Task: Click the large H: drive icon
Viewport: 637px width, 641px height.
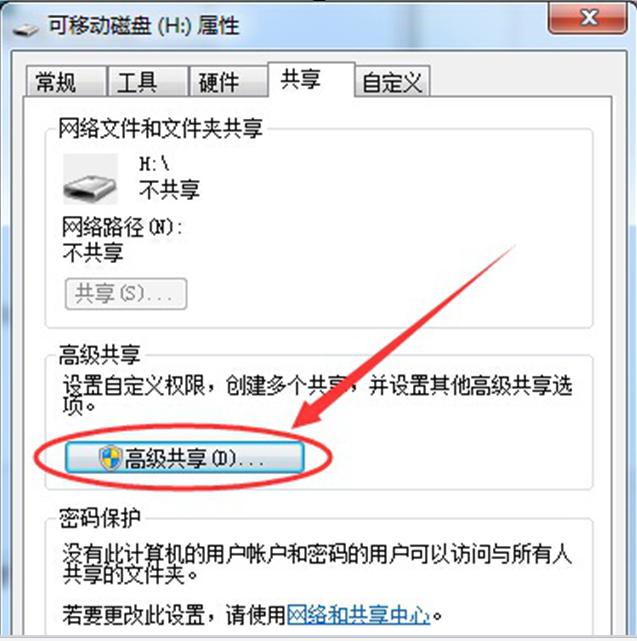Action: tap(90, 179)
